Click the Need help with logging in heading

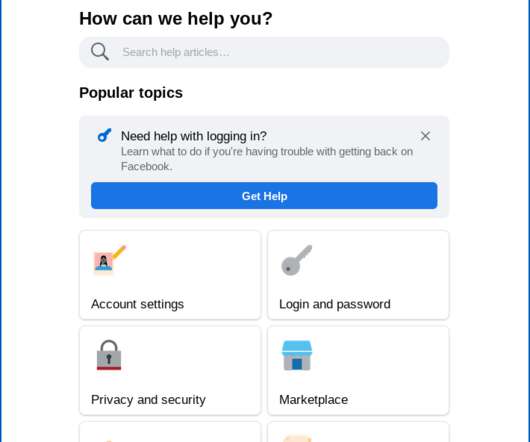194,136
